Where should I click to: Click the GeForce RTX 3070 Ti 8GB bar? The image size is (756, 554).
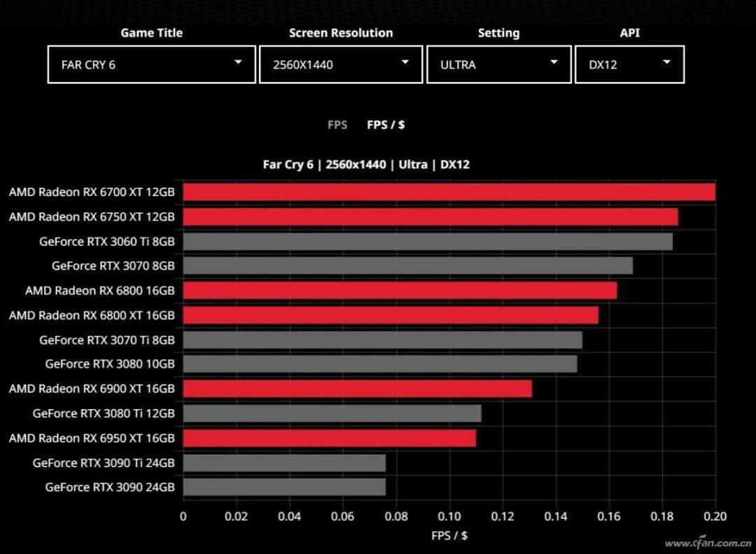click(383, 340)
